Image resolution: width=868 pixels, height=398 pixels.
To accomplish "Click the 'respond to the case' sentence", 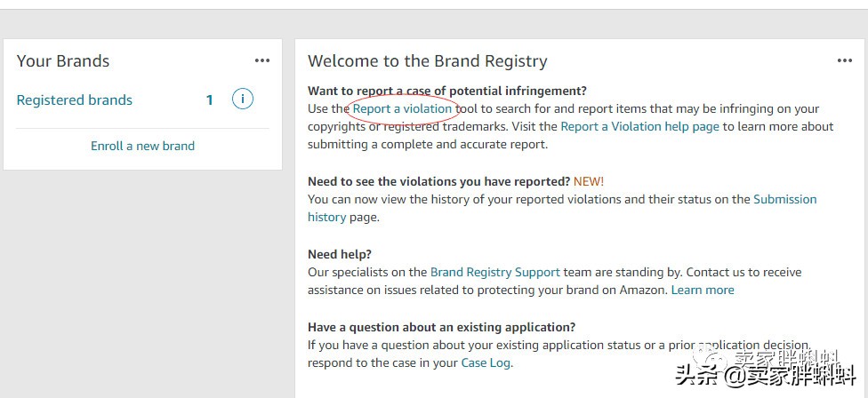I will click(x=382, y=362).
